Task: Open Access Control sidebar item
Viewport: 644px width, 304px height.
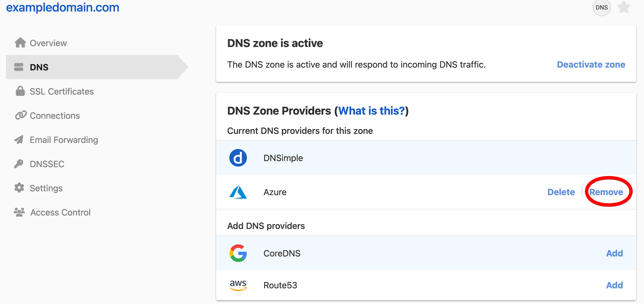Action: pyautogui.click(x=60, y=212)
